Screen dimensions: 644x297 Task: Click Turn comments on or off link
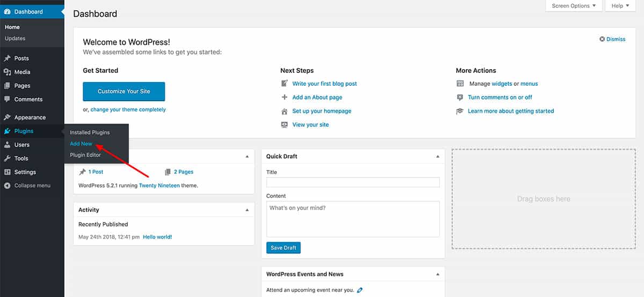[500, 98]
